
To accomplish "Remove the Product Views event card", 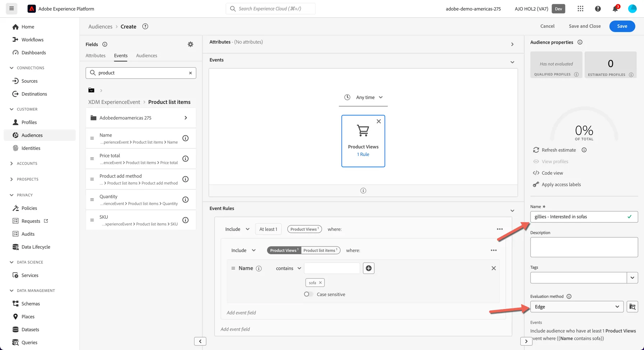I will [x=378, y=121].
